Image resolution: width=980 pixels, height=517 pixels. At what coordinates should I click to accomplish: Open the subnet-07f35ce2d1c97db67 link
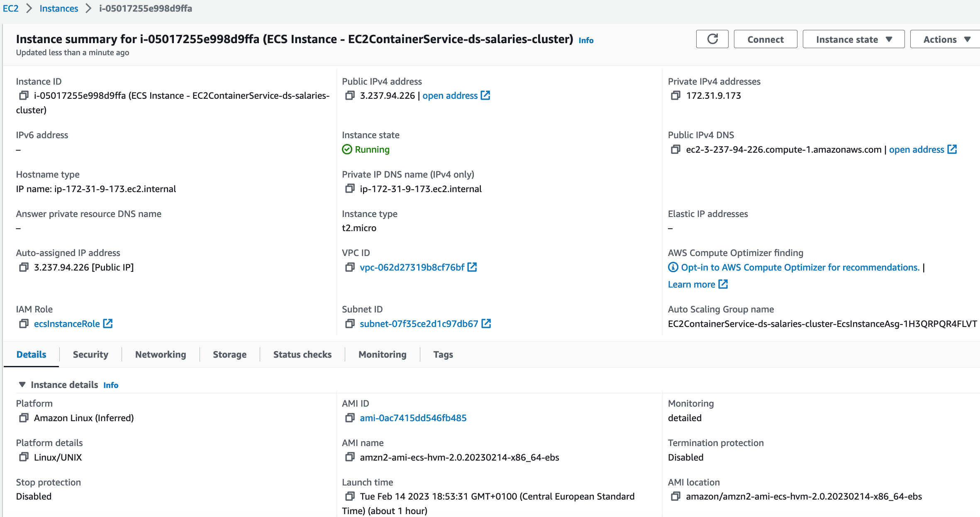(x=419, y=324)
